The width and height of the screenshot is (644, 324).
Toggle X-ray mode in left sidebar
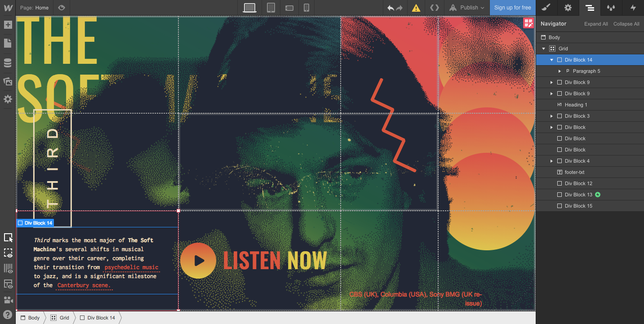[x=8, y=253]
